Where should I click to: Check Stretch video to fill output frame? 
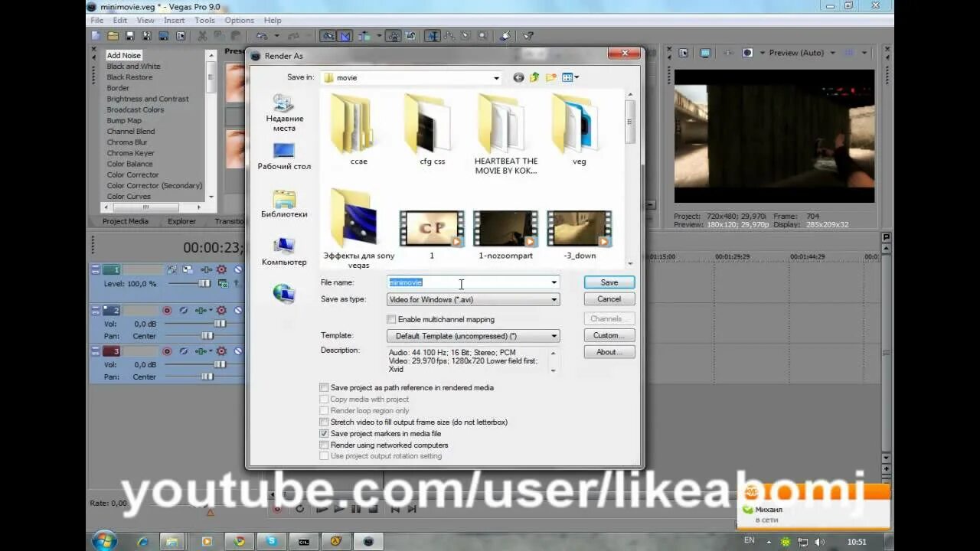pyautogui.click(x=324, y=422)
